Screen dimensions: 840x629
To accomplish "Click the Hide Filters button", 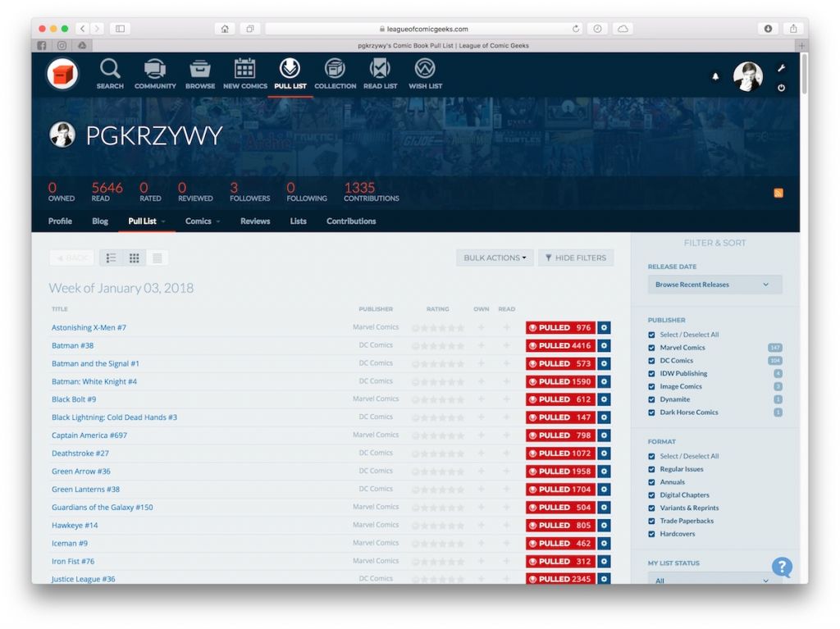I will coord(576,258).
